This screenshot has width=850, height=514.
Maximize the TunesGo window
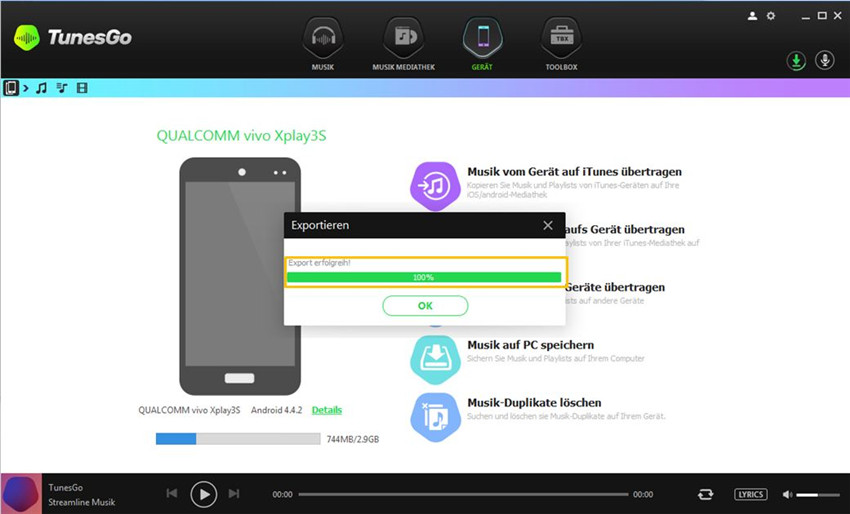(822, 16)
